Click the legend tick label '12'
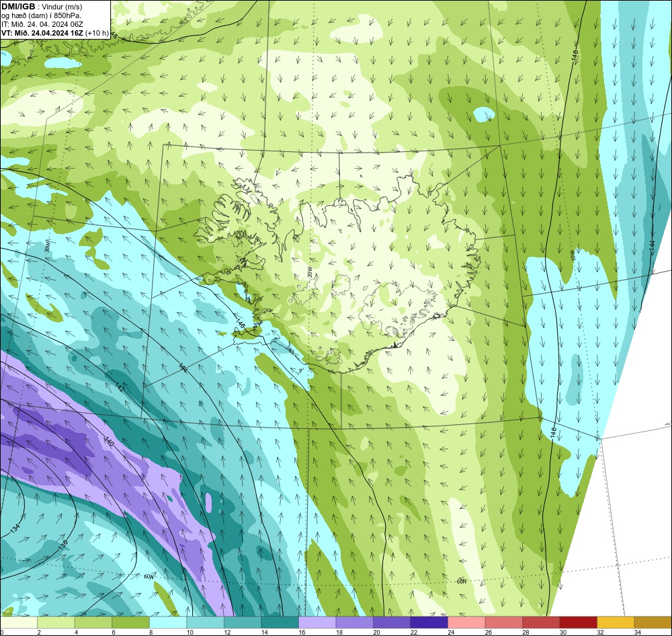This screenshot has height=636, width=672. pyautogui.click(x=227, y=632)
